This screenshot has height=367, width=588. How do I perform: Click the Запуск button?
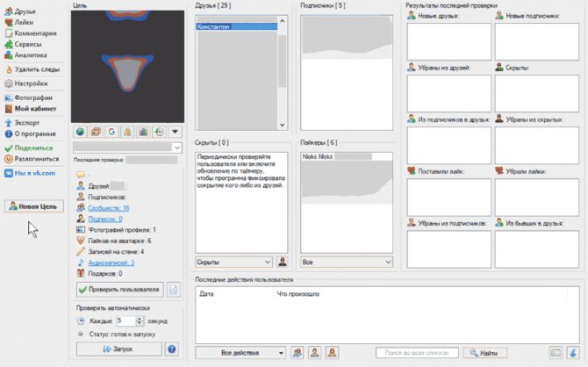point(119,349)
